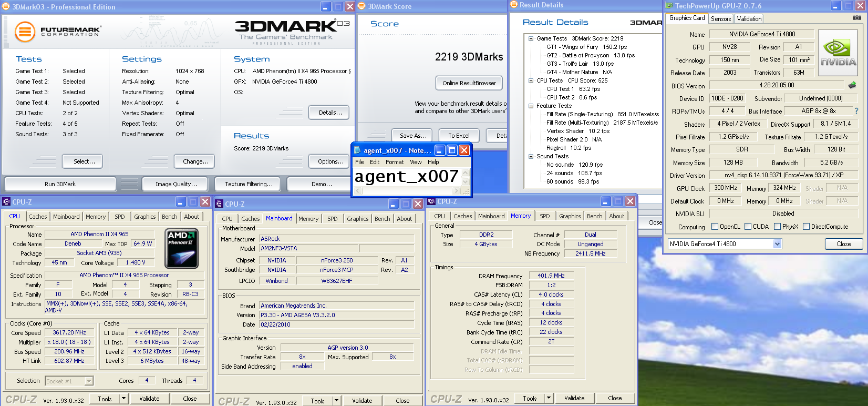The height and width of the screenshot is (406, 868).
Task: Click 3DMark03 Professional Edition title icon
Action: [6, 7]
